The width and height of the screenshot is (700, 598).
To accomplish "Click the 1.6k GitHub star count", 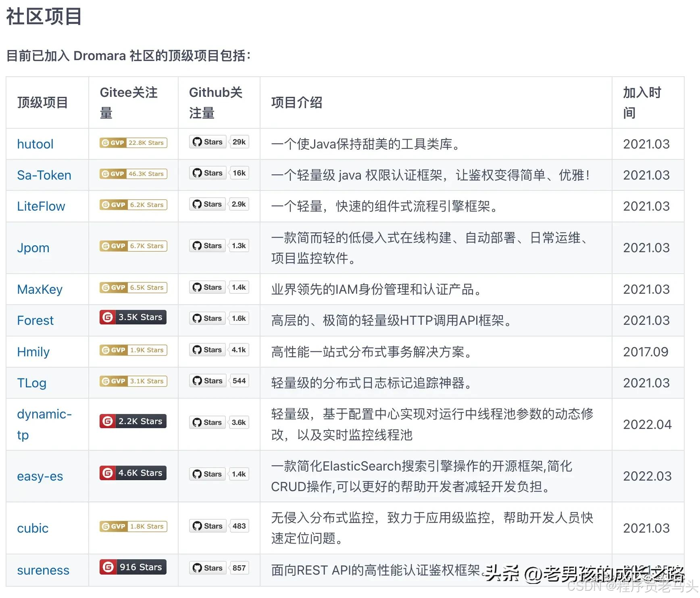I will (239, 318).
